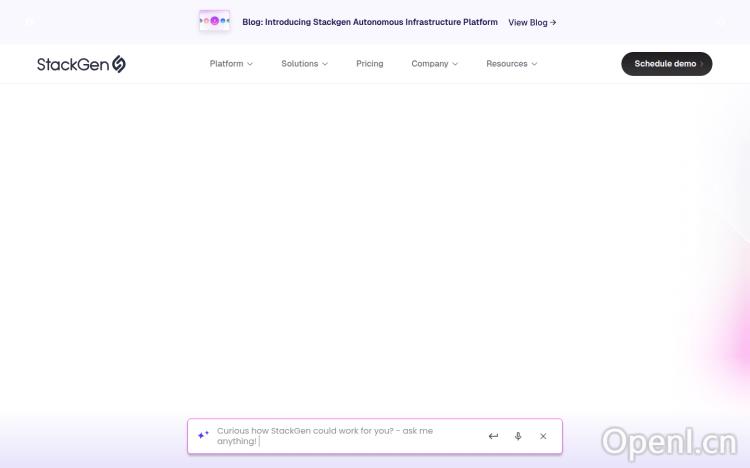The image size is (750, 468).
Task: Activate the microphone voice input icon
Action: coord(518,436)
